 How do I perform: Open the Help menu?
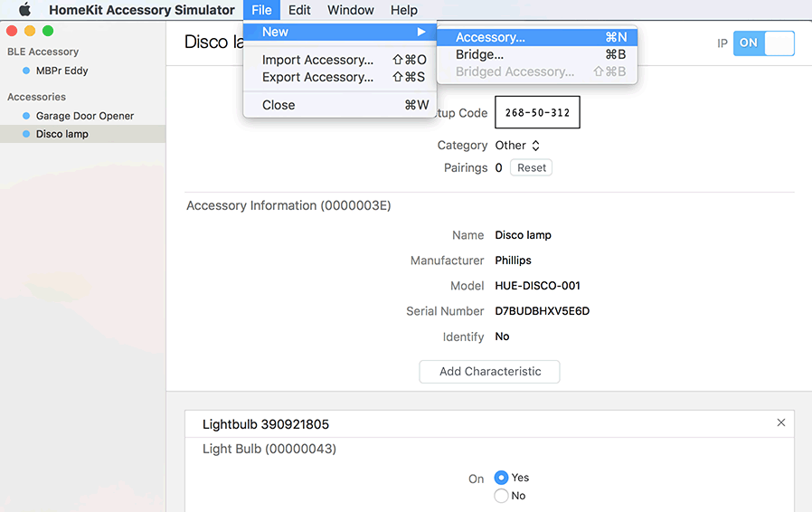tap(404, 10)
